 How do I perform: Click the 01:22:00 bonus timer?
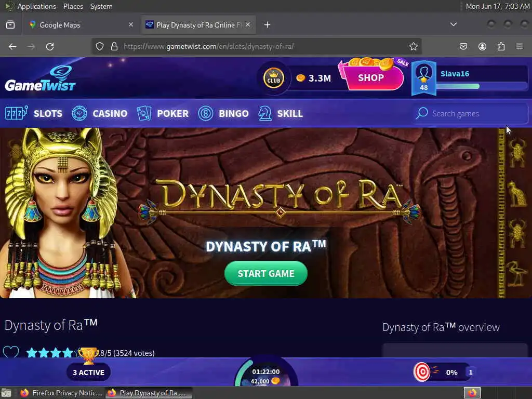(266, 372)
